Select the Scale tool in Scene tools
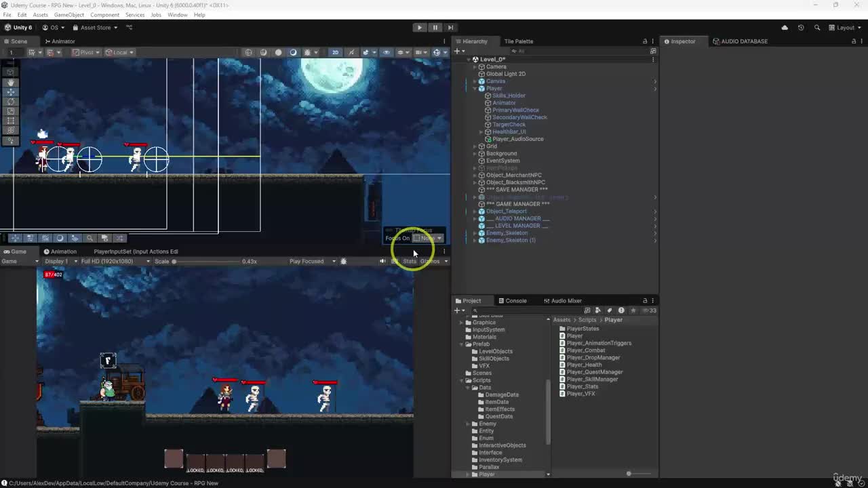868x488 pixels. coord(10,111)
